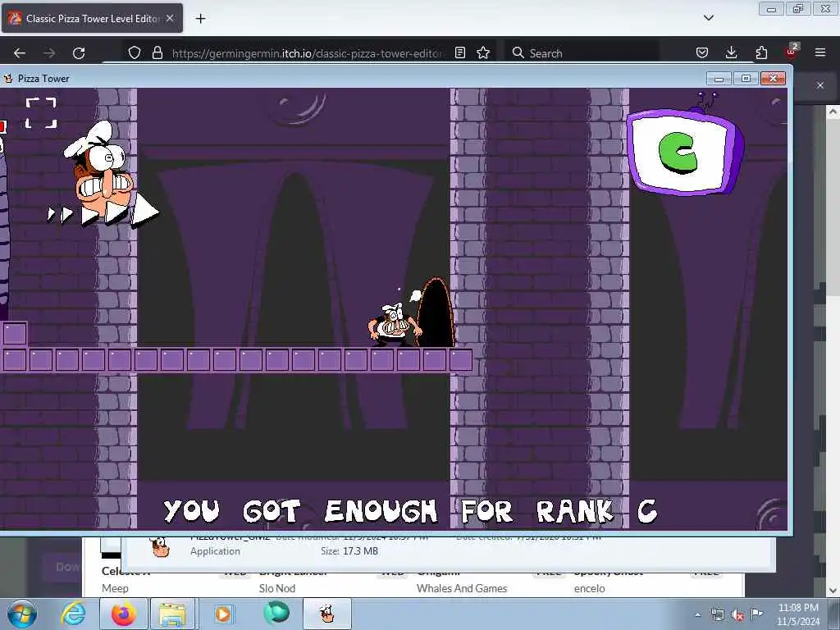Open the downloads arrow icon

click(731, 52)
